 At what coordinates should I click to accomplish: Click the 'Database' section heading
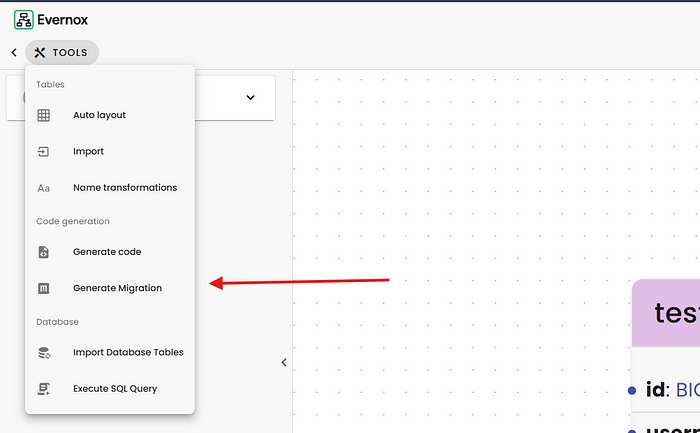click(x=57, y=322)
